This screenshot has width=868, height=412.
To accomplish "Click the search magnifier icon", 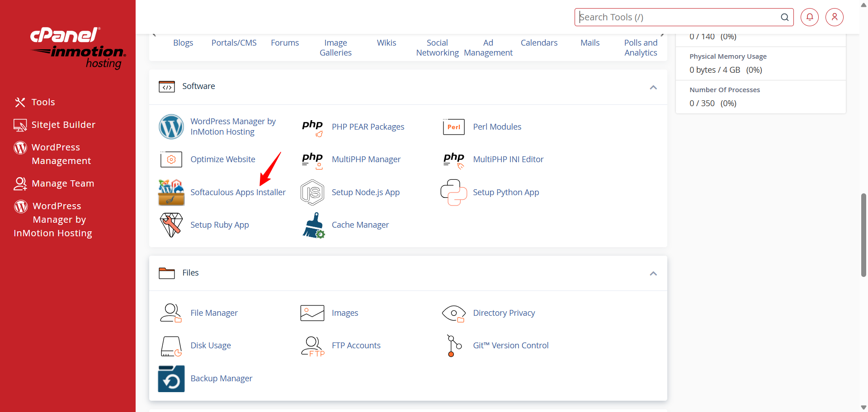I will (x=785, y=17).
